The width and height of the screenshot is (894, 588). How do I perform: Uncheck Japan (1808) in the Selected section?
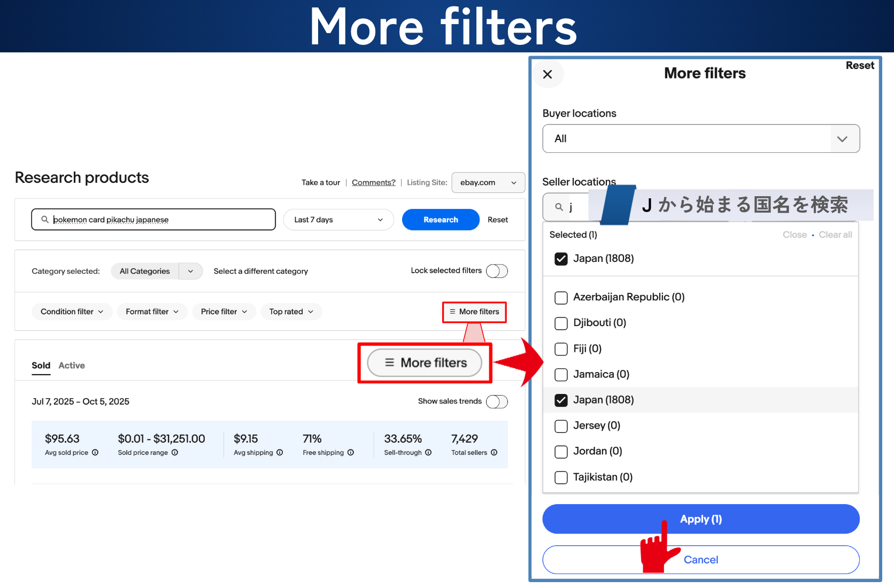click(561, 259)
